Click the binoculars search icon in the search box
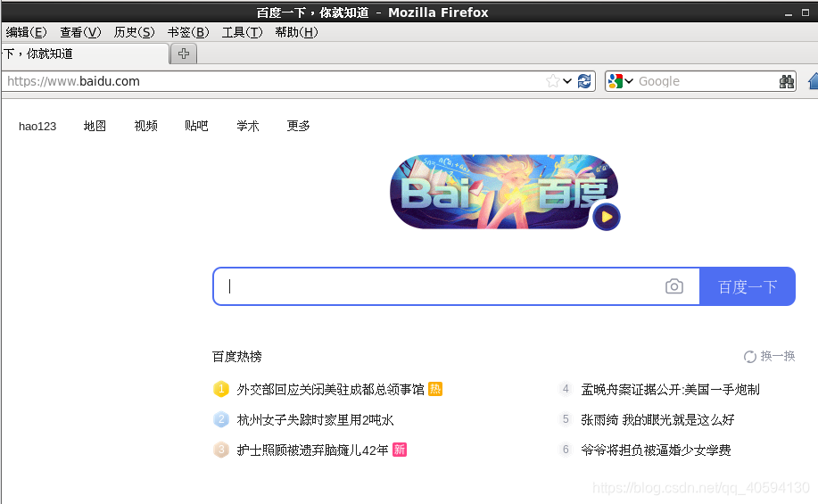Image resolution: width=818 pixels, height=504 pixels. coord(786,81)
